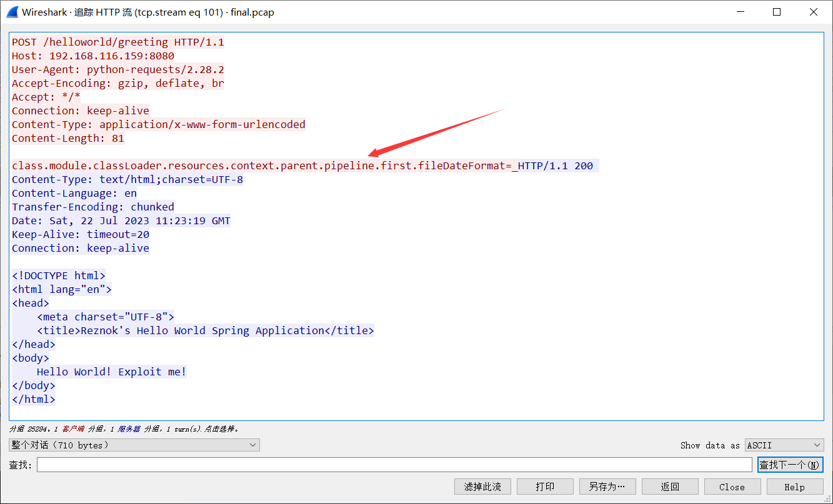833x504 pixels.
Task: Click the packet summary status text (分组 25294)
Action: tap(124, 429)
